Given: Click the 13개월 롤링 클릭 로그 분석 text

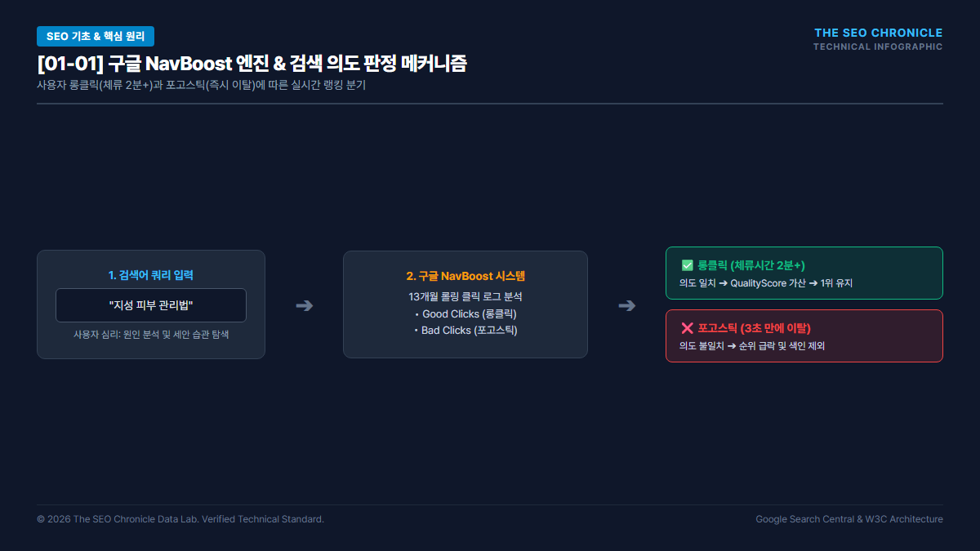Looking at the screenshot, I should tap(465, 296).
